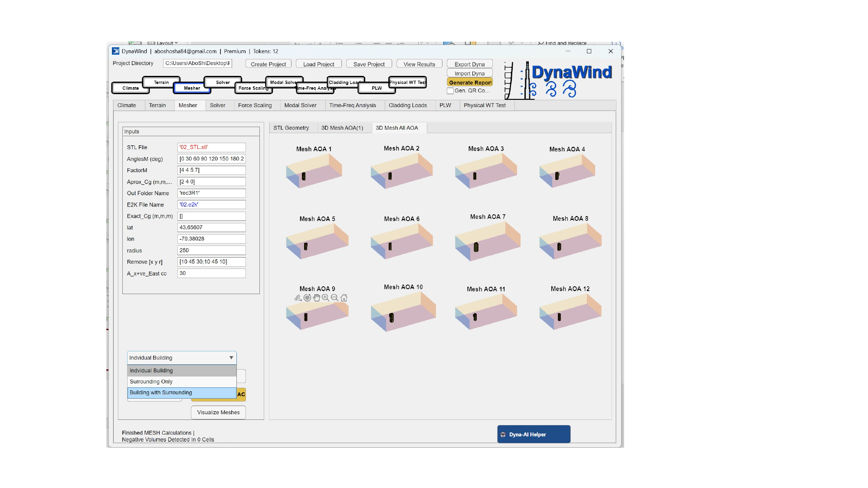Image resolution: width=868 pixels, height=488 pixels.
Task: Open the Cladding Loads flow block
Action: (x=345, y=82)
